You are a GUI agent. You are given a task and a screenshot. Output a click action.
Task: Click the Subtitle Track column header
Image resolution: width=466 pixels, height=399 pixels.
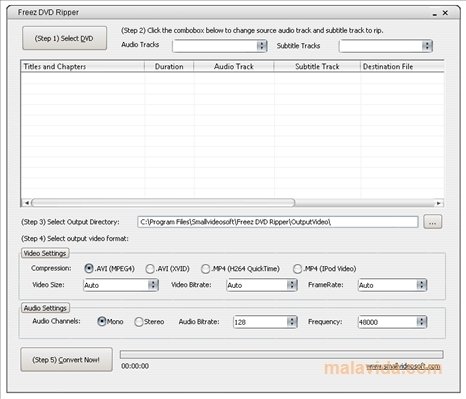[317, 67]
